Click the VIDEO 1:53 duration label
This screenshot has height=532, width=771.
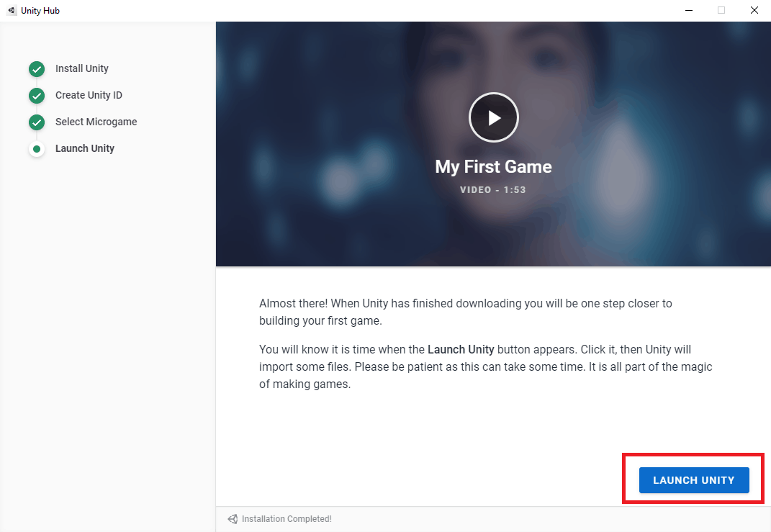493,189
